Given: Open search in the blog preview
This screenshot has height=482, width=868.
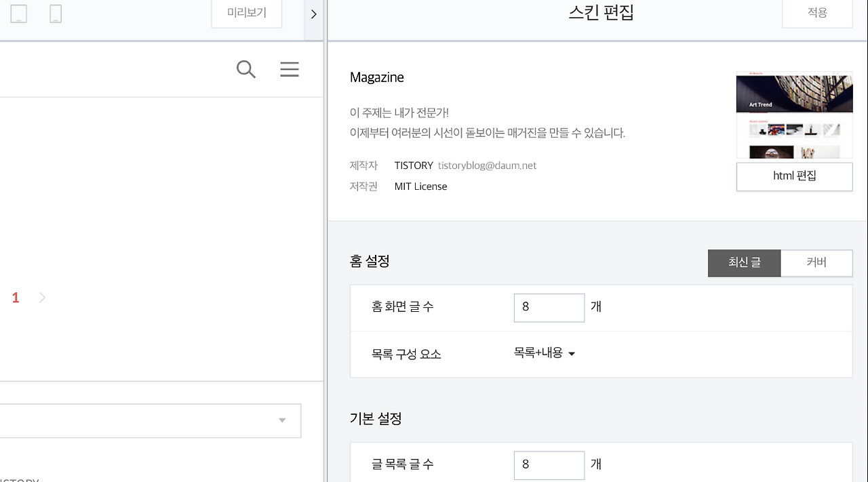Looking at the screenshot, I should (x=246, y=69).
